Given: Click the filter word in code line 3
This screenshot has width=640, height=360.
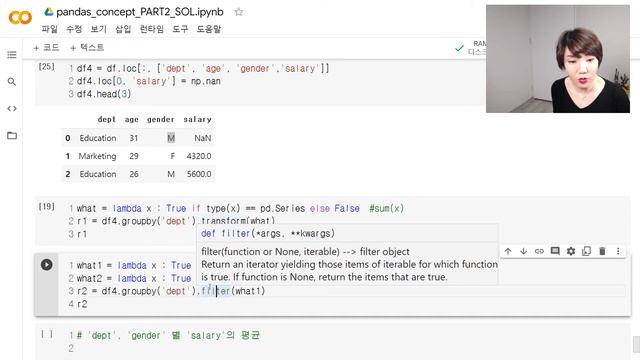Looking at the screenshot, I should (x=216, y=291).
